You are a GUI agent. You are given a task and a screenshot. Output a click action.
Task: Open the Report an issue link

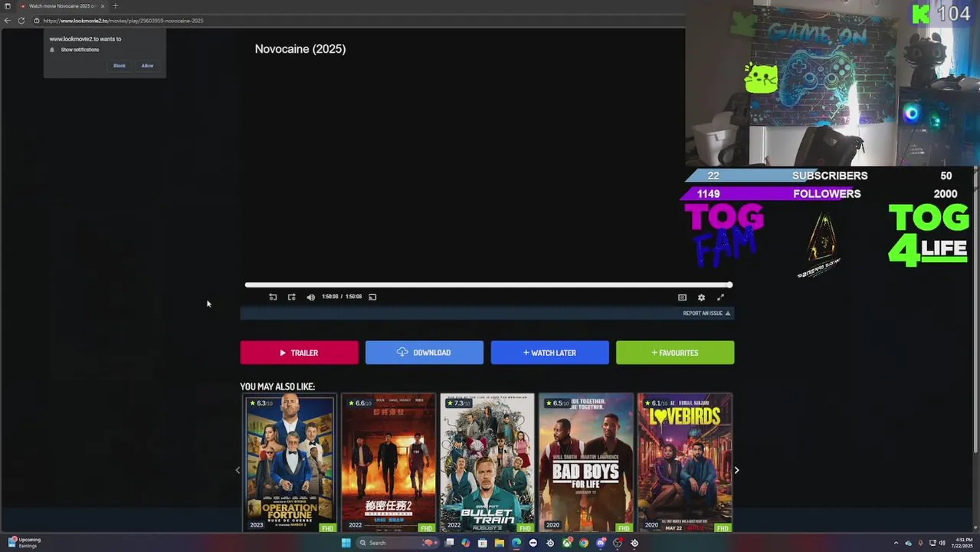pos(706,313)
